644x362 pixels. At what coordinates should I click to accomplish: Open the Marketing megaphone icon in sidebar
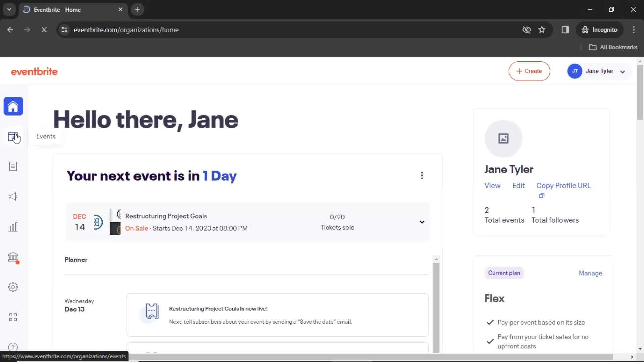[x=13, y=197]
